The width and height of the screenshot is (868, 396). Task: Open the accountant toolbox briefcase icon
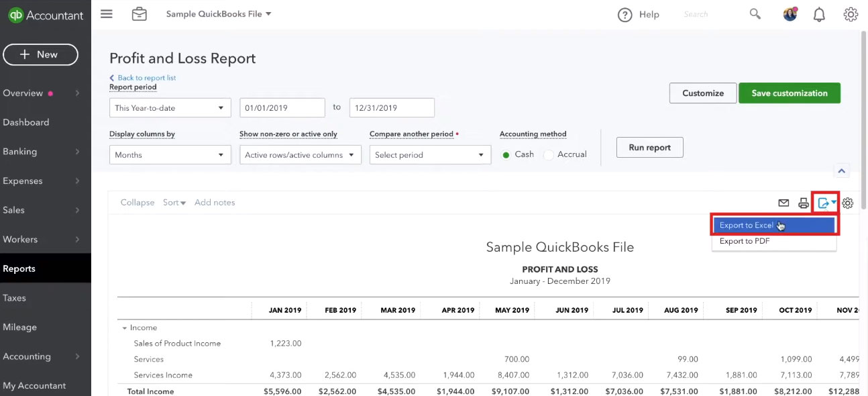click(x=139, y=14)
